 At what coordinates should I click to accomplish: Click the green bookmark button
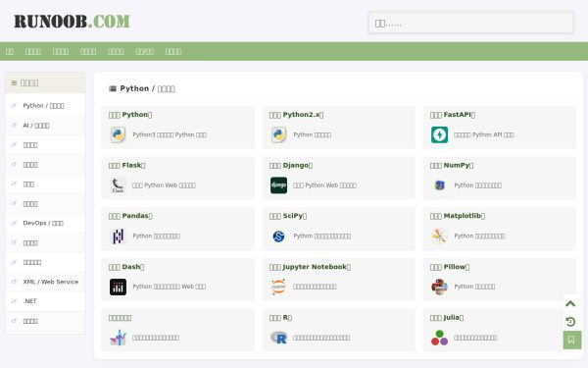coord(572,340)
